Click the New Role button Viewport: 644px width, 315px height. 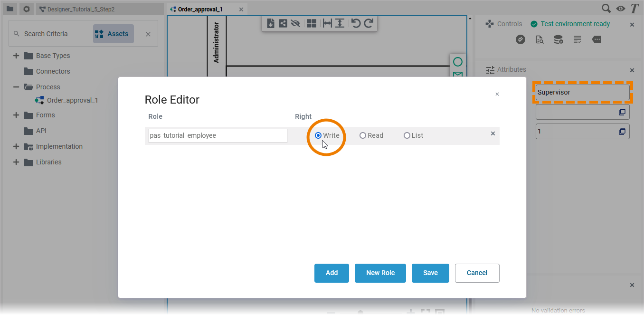click(x=380, y=273)
